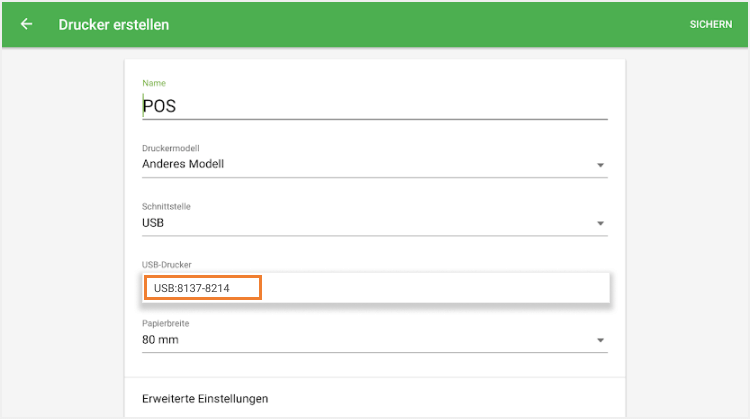This screenshot has width=750, height=419.
Task: Expand the Druckermodell dropdown arrow
Action: point(600,165)
